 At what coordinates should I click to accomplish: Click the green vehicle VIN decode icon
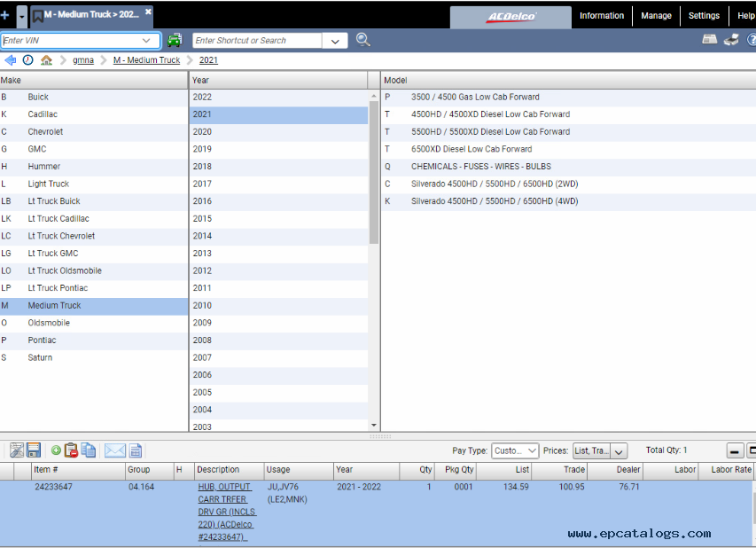[x=175, y=40]
